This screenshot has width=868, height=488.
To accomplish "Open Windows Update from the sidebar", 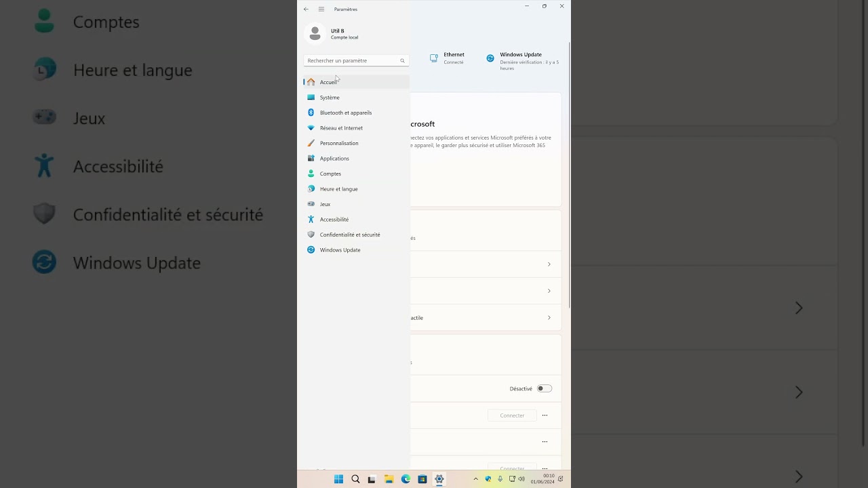I will point(356,250).
